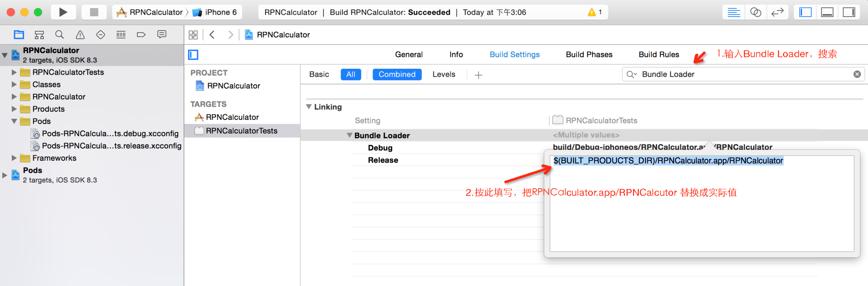Expand the Pods project
Image resolution: width=868 pixels, height=286 pixels.
coord(5,175)
